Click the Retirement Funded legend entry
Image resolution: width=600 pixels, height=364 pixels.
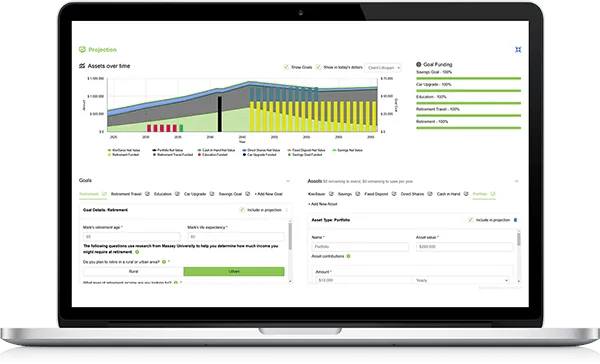click(123, 155)
